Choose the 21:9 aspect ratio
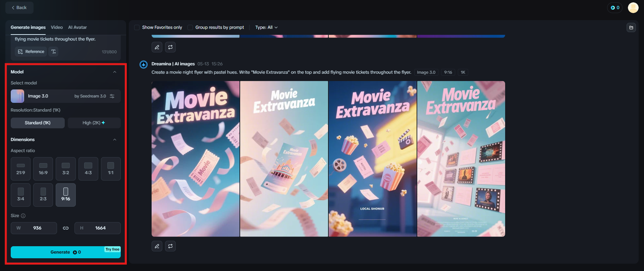The width and height of the screenshot is (644, 271). tap(21, 169)
